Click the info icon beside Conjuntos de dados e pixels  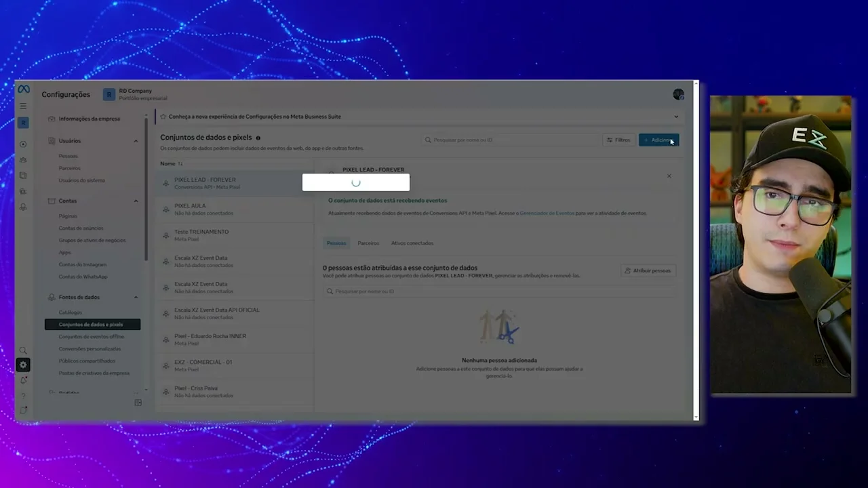(258, 138)
